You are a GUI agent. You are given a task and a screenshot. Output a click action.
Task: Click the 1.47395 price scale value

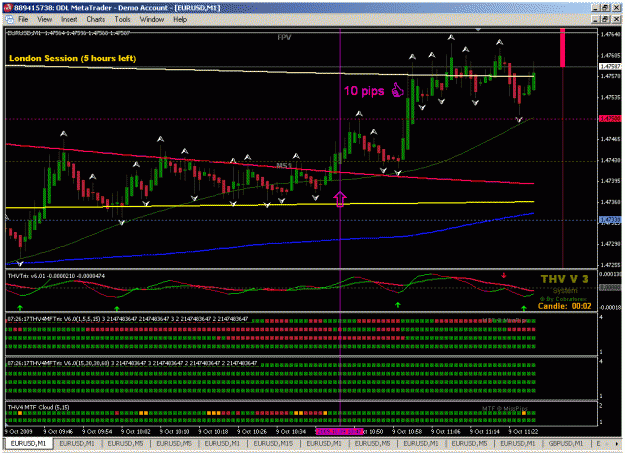click(x=610, y=181)
